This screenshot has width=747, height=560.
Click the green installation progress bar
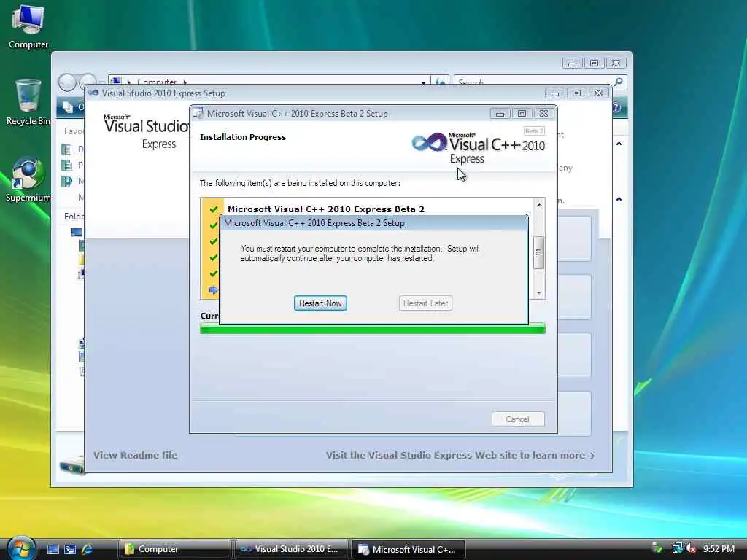click(373, 329)
